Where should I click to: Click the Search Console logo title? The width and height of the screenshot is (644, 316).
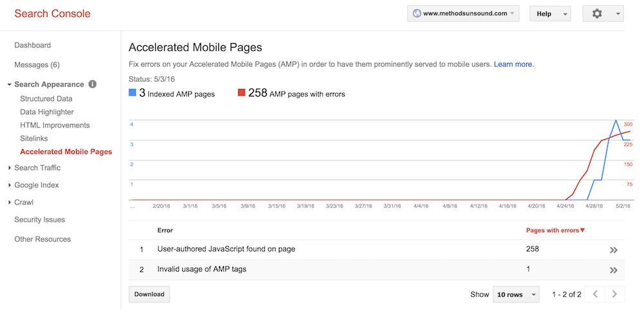coord(52,14)
